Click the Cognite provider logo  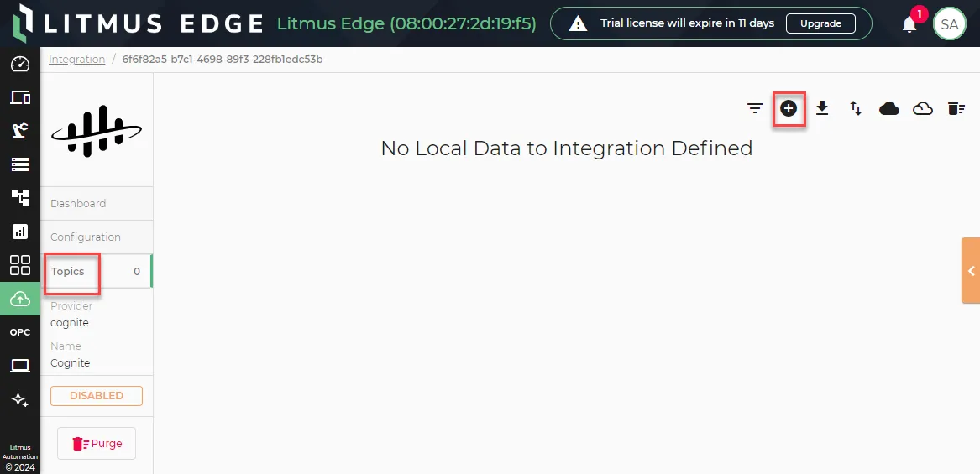click(x=97, y=131)
